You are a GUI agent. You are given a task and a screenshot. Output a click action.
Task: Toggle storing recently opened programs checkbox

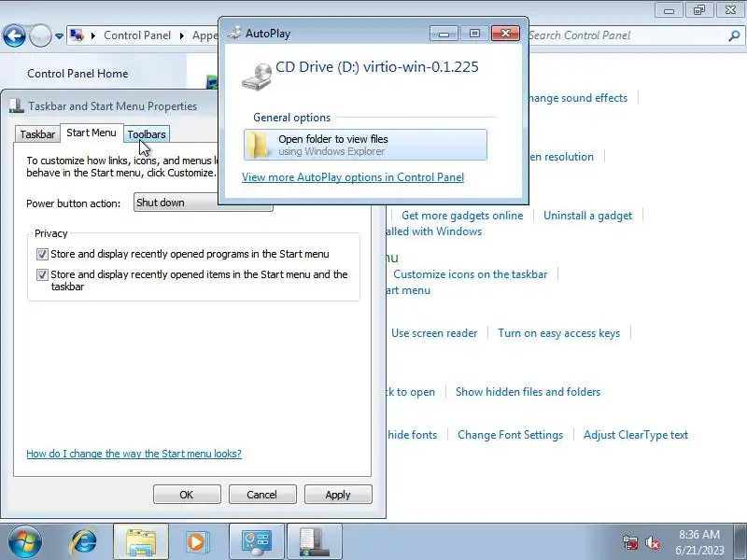(x=42, y=254)
